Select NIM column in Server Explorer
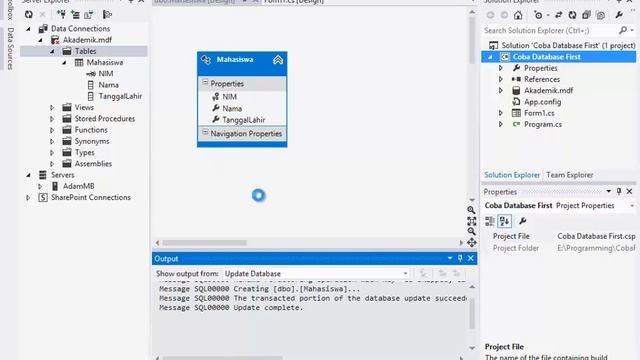Screen dimensions: 640x360 point(106,74)
